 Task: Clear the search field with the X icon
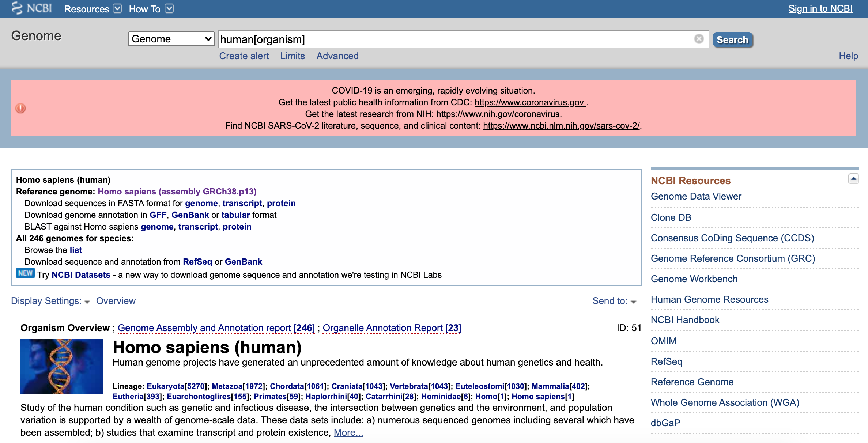[699, 39]
